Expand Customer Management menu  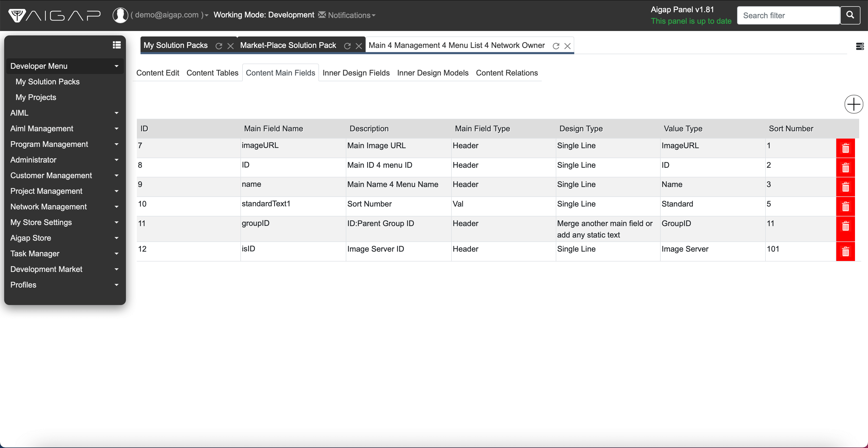pyautogui.click(x=65, y=175)
